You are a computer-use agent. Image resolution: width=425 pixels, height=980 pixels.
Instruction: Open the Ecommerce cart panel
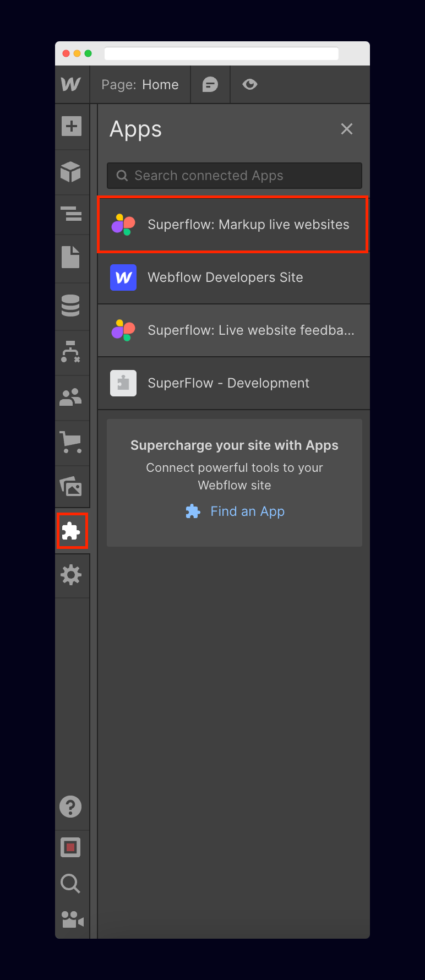tap(71, 442)
